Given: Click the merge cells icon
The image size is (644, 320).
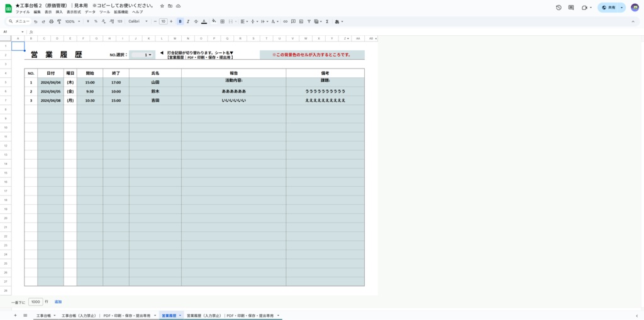Looking at the screenshot, I should pyautogui.click(x=230, y=21).
